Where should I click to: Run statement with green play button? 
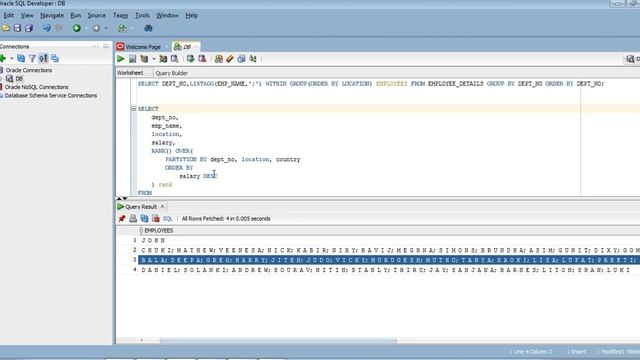[120, 59]
